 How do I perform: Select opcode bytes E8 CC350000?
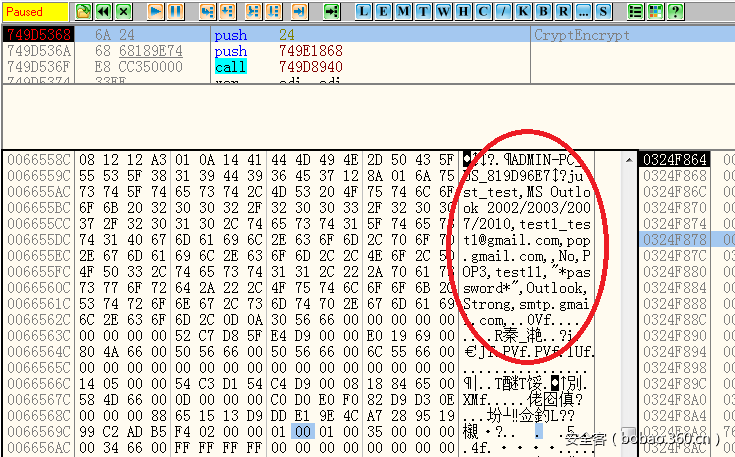click(x=138, y=67)
